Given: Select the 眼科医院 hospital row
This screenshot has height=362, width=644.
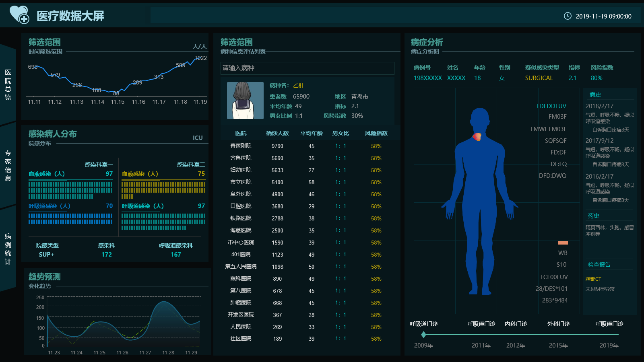Looking at the screenshot, I should tap(308, 279).
